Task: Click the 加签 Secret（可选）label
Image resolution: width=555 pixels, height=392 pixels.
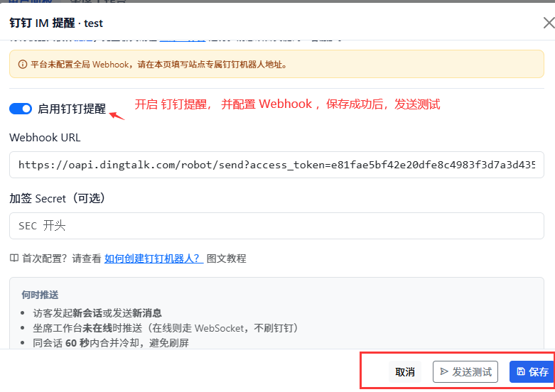Action: tap(57, 198)
